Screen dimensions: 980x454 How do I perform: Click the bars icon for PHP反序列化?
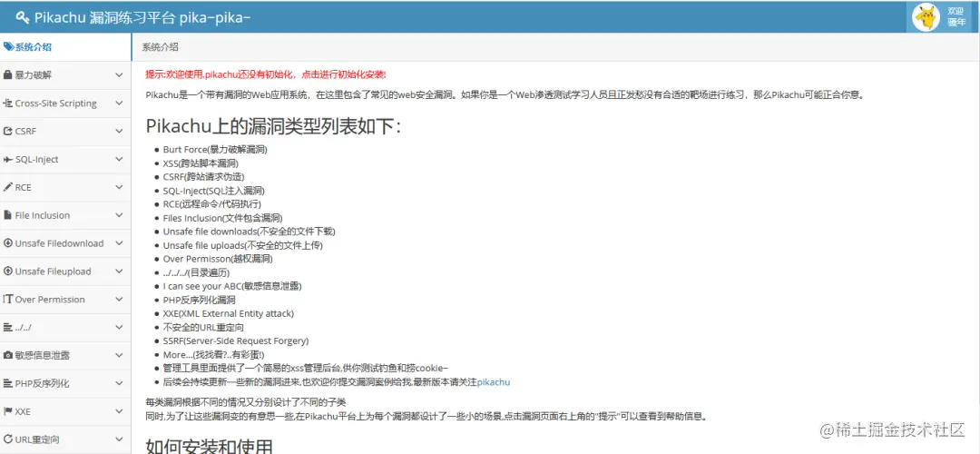point(8,383)
